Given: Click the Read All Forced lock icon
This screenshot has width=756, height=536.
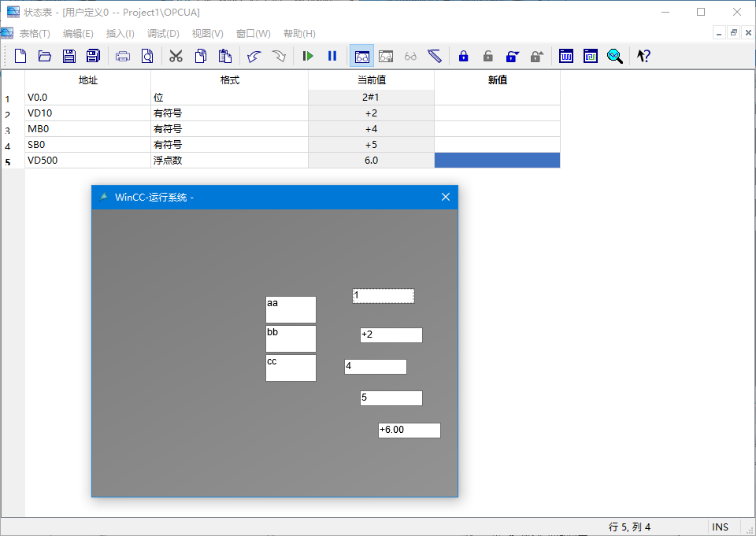Looking at the screenshot, I should point(536,56).
